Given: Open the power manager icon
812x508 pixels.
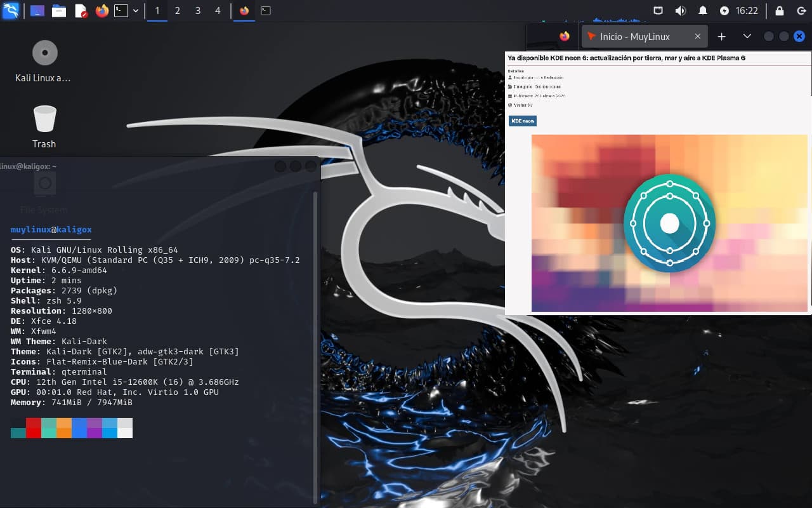Looking at the screenshot, I should [724, 11].
